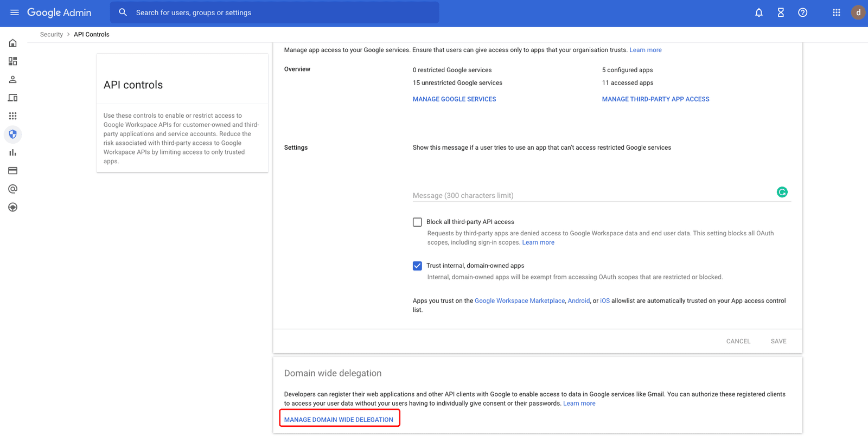Click the search magnifier icon

click(123, 12)
